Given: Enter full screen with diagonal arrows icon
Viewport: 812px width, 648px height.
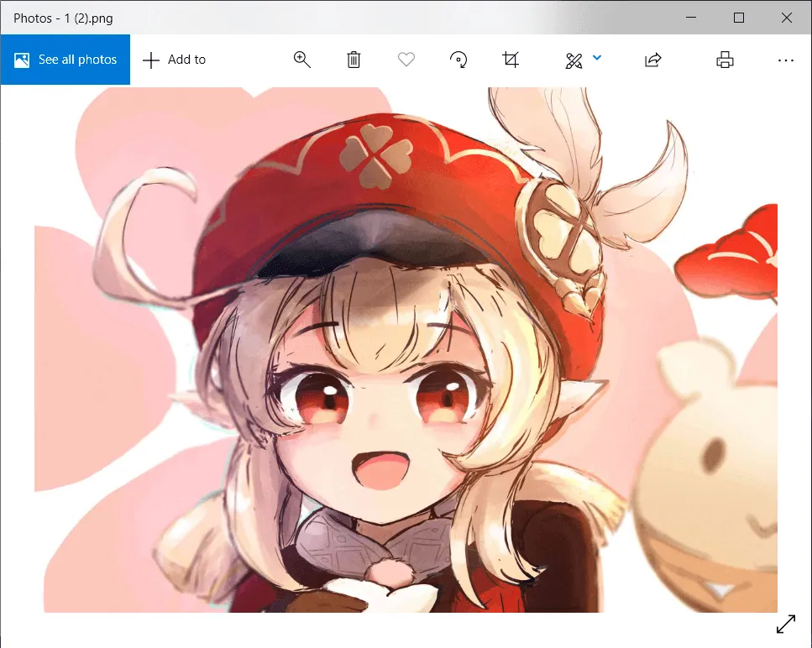Looking at the screenshot, I should (x=786, y=624).
